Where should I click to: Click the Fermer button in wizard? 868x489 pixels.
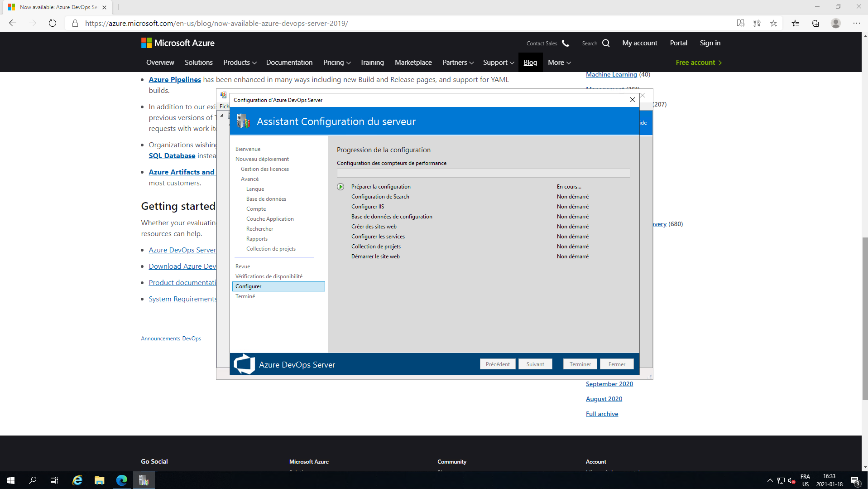pyautogui.click(x=616, y=364)
